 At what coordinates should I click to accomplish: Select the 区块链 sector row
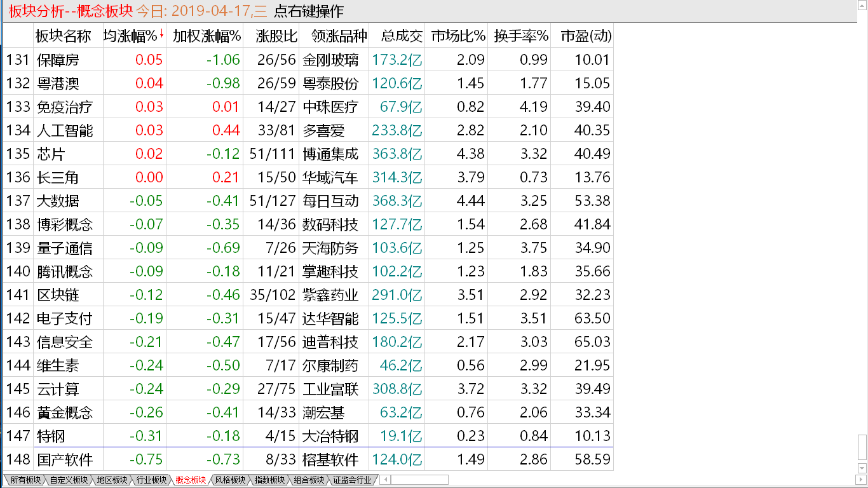tap(309, 295)
